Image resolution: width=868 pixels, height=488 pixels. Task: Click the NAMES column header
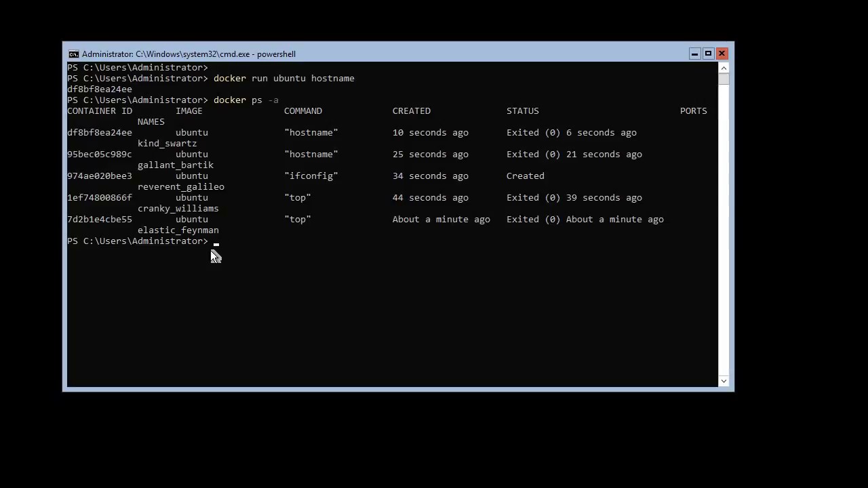(151, 122)
